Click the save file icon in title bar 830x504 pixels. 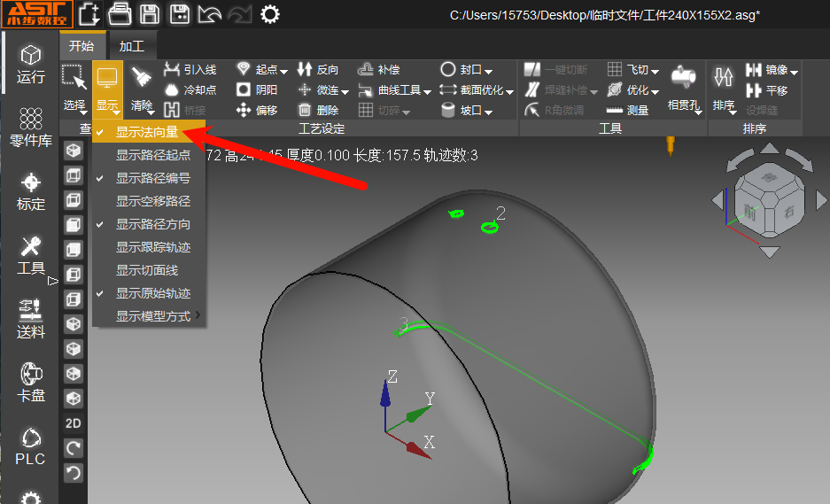point(150,14)
